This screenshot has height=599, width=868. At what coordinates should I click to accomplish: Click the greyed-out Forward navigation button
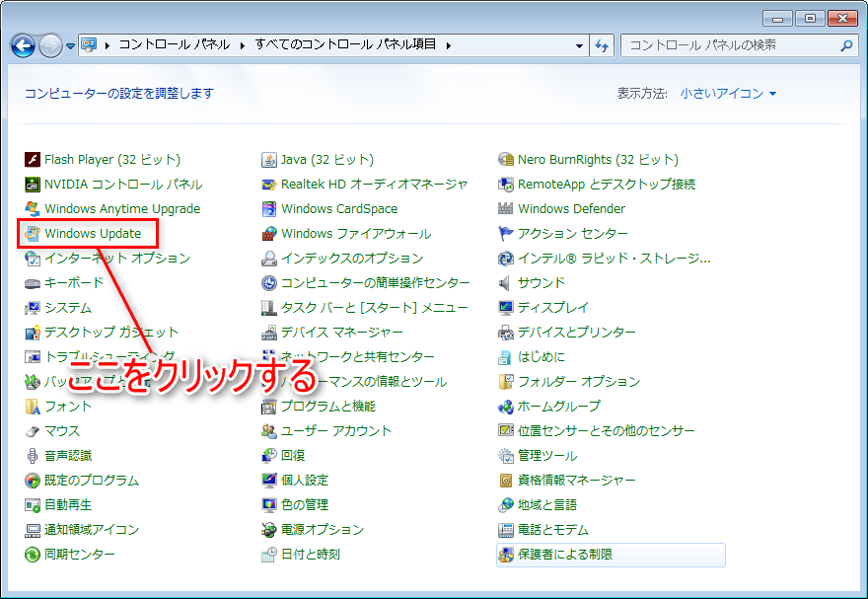coord(50,46)
